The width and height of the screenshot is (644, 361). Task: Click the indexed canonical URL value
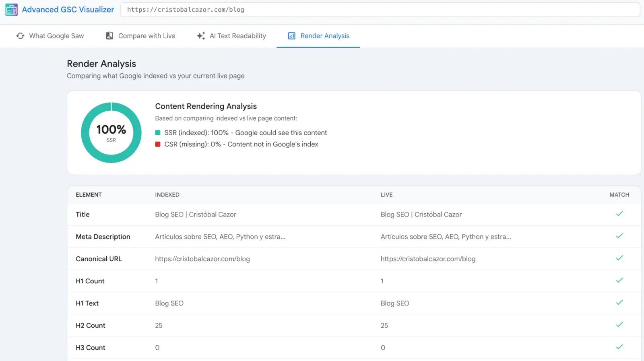[x=202, y=259]
